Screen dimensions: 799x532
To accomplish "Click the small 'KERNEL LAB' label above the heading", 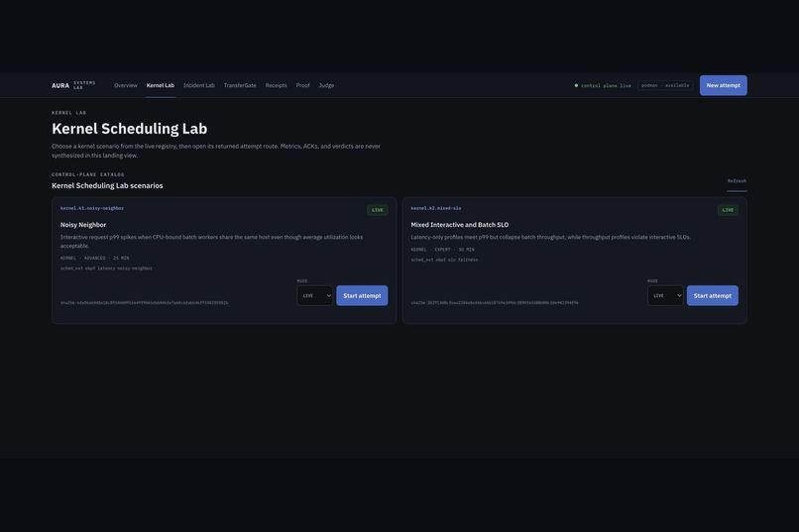I will [68, 113].
